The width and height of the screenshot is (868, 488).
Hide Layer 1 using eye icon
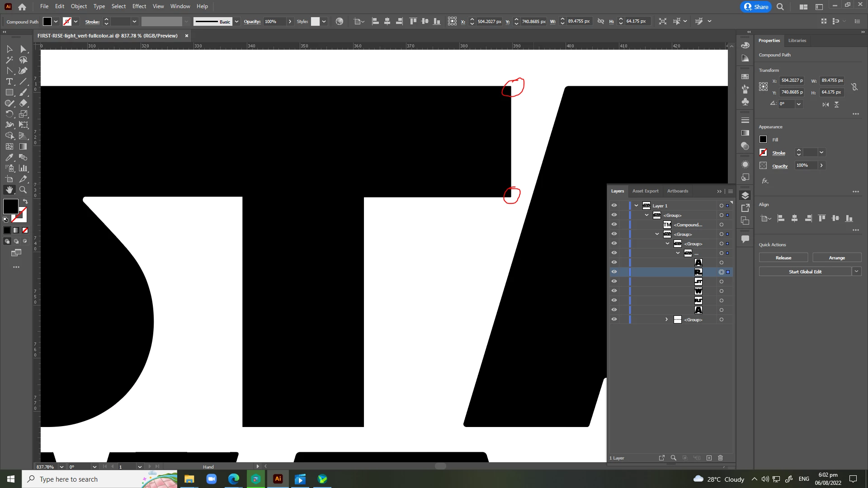(614, 206)
